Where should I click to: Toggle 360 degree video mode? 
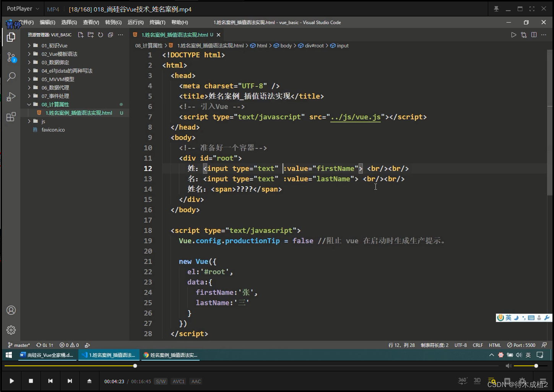point(463,381)
